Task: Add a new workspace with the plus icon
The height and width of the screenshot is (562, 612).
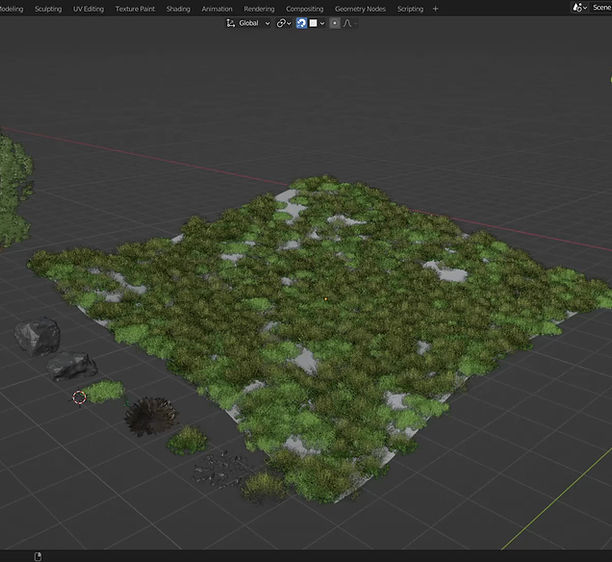Action: coord(436,9)
